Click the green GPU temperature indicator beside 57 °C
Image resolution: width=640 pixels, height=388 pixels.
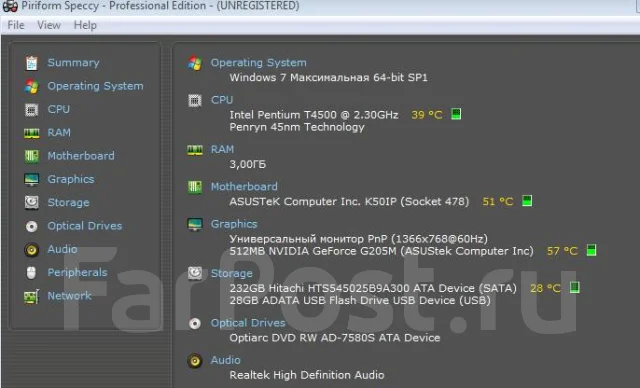[x=591, y=250]
